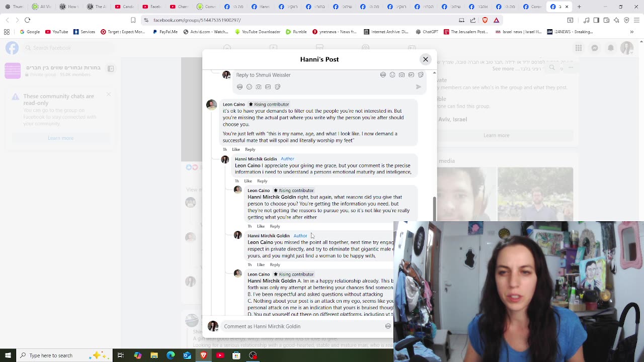Open the PayPal.Me bookmark
This screenshot has height=362, width=644.
click(x=165, y=32)
